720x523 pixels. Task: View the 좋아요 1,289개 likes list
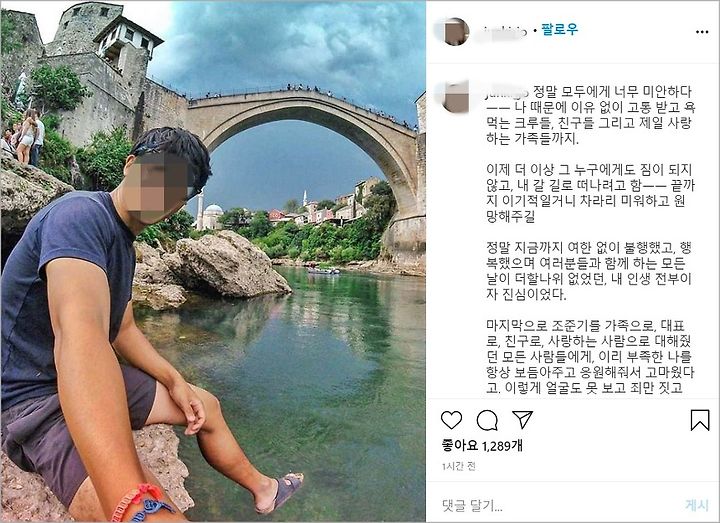click(482, 445)
